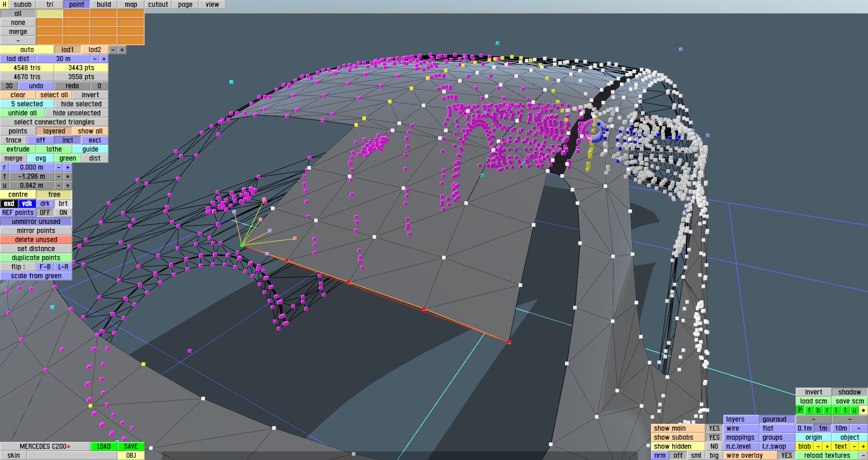Set REF points to ON
Screen dimensions: 868x460
[x=63, y=213]
